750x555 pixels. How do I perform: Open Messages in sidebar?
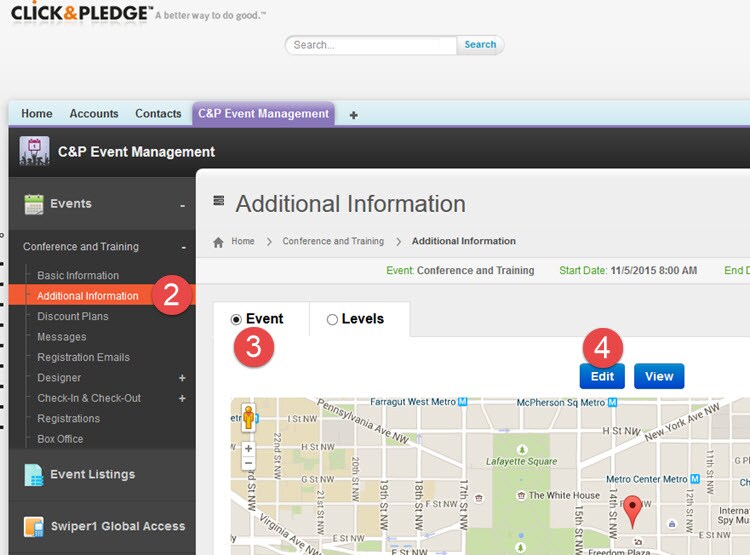pyautogui.click(x=62, y=337)
